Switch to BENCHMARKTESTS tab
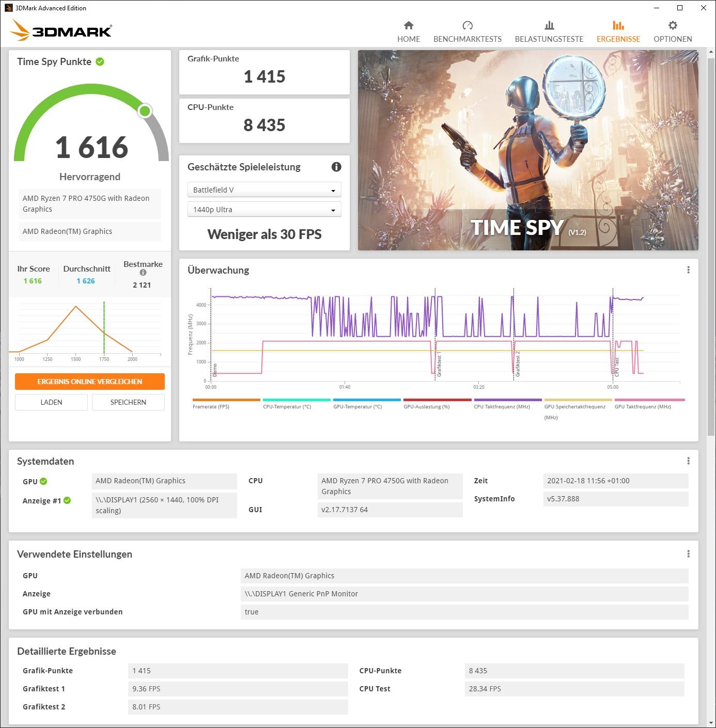This screenshot has width=716, height=728. coord(468,31)
